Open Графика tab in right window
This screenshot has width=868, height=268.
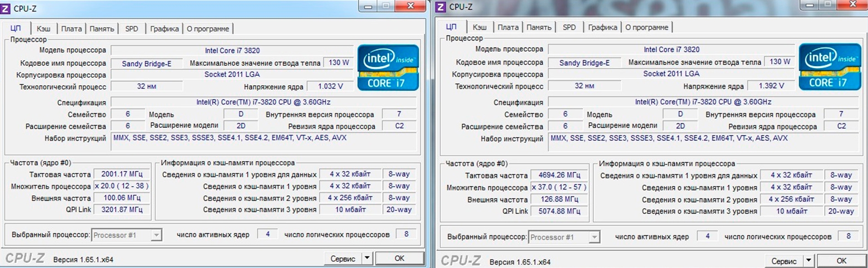point(602,27)
